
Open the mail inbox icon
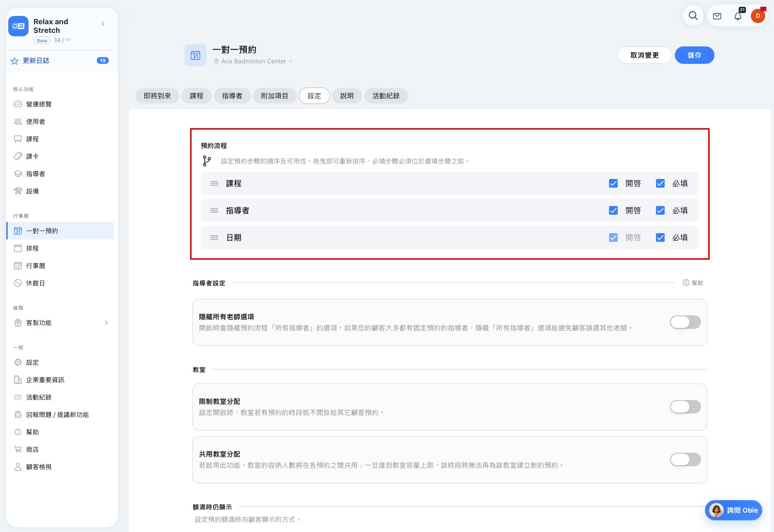tap(717, 16)
